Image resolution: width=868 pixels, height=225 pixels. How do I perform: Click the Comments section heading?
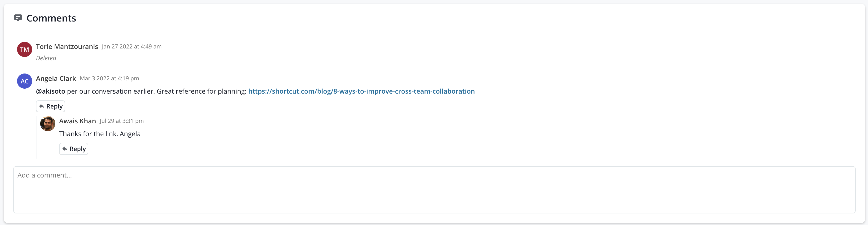[x=51, y=18]
